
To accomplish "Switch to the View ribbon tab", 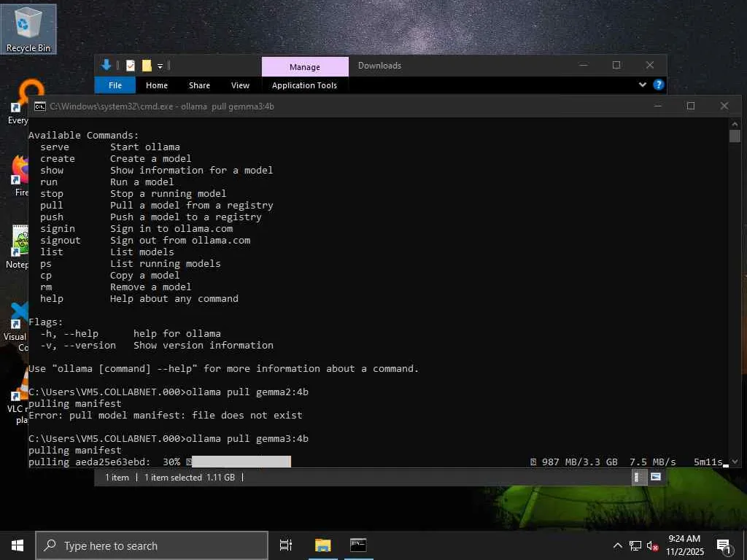I will [x=240, y=85].
